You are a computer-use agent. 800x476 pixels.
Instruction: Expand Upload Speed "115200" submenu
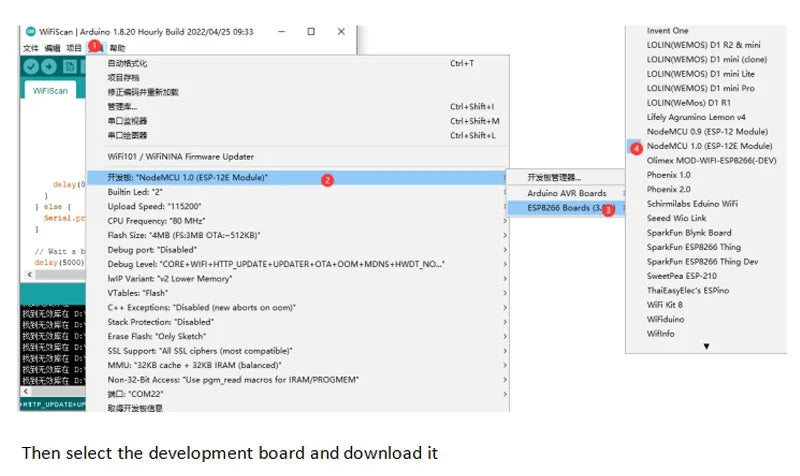pos(297,206)
